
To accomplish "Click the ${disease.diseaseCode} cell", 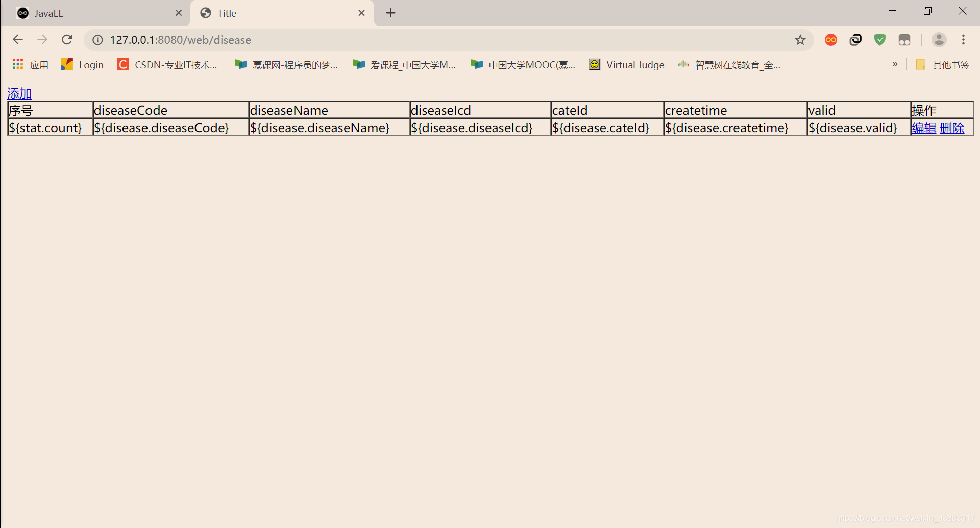I will pyautogui.click(x=170, y=128).
